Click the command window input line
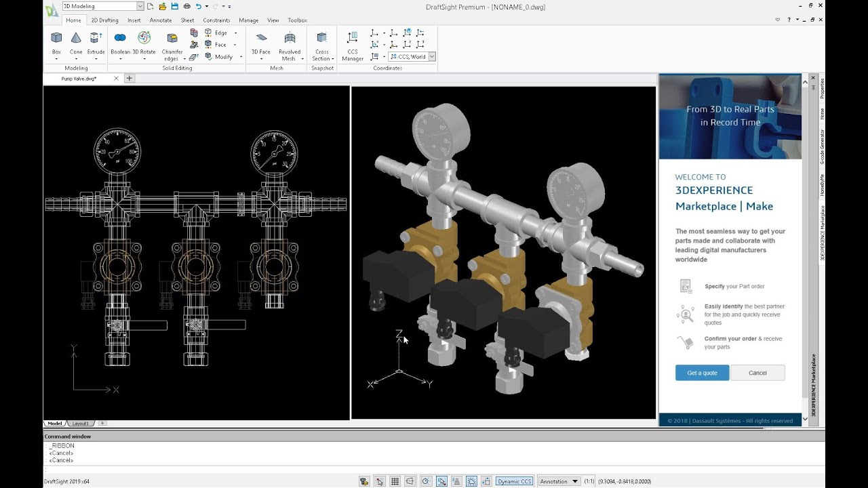868x488 pixels. coord(434,469)
